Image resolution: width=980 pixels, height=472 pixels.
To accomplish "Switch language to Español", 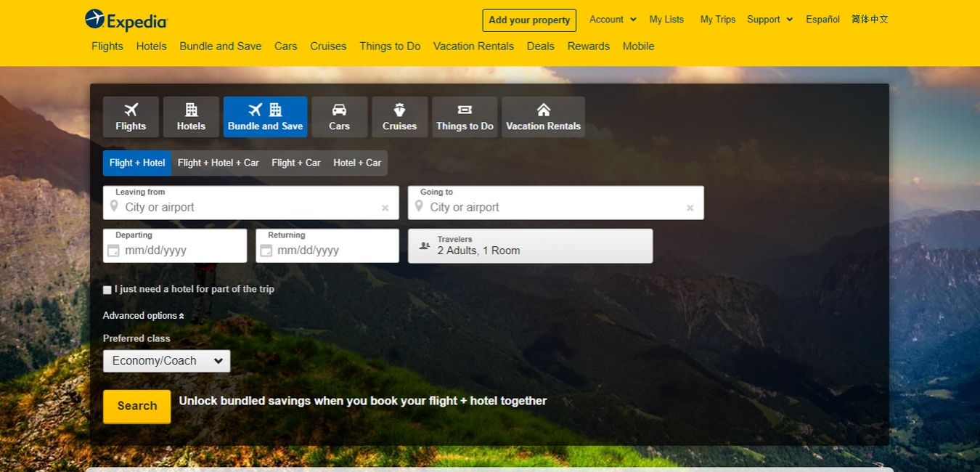I will coord(822,20).
